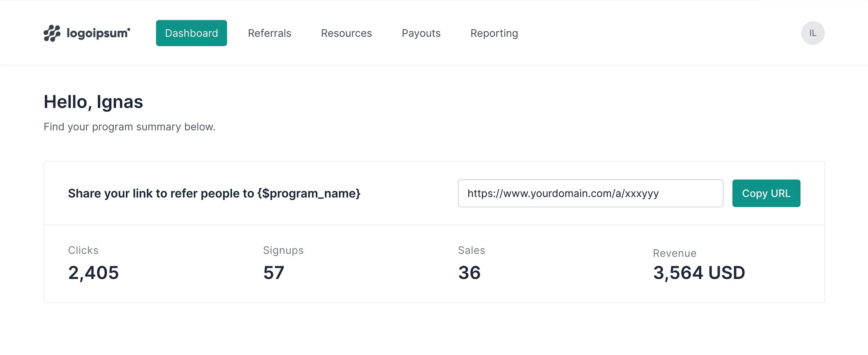Switch to the Dashboard tab
The image size is (868, 355).
pyautogui.click(x=191, y=33)
